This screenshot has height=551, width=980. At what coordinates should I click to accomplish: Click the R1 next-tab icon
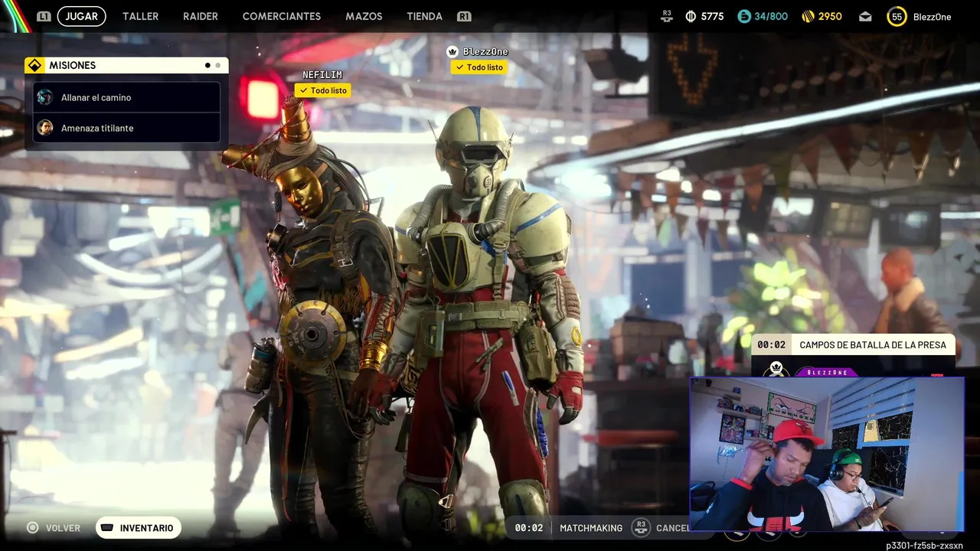point(463,16)
